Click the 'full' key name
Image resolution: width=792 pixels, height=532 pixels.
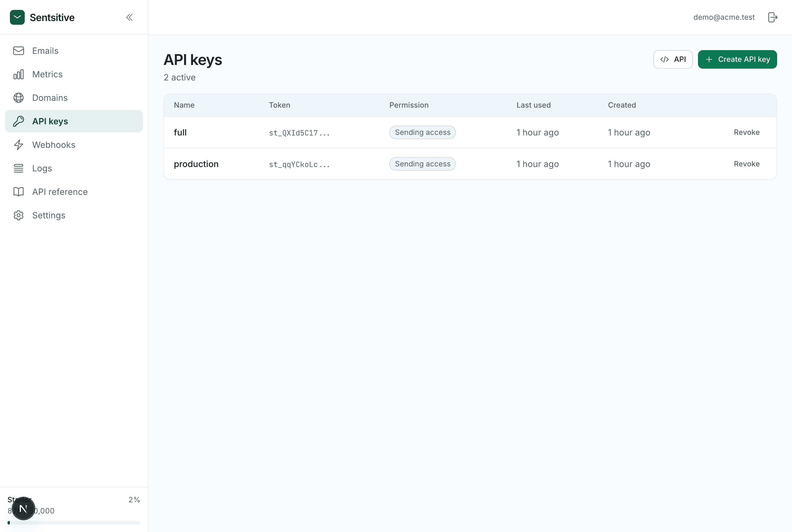coord(180,132)
